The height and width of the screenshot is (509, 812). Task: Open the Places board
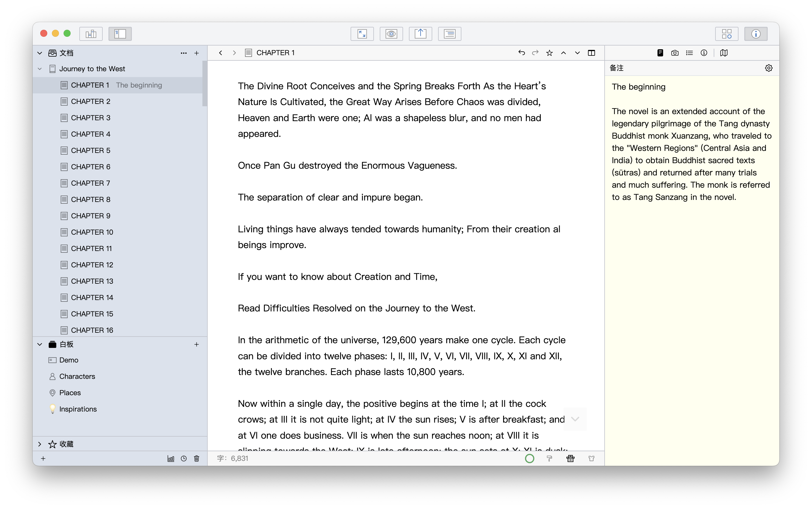[x=120, y=393]
